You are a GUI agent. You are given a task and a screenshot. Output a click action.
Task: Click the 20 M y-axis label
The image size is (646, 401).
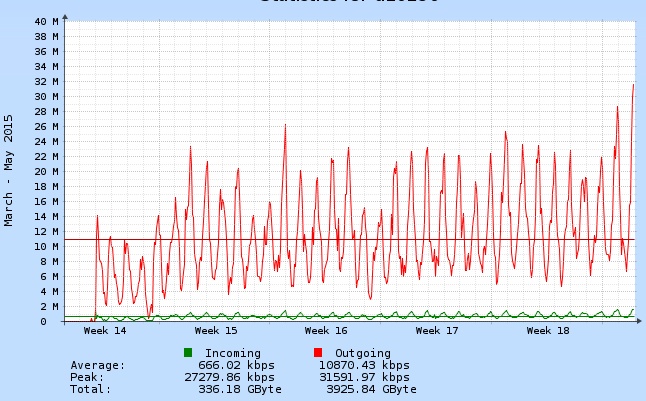click(x=45, y=171)
